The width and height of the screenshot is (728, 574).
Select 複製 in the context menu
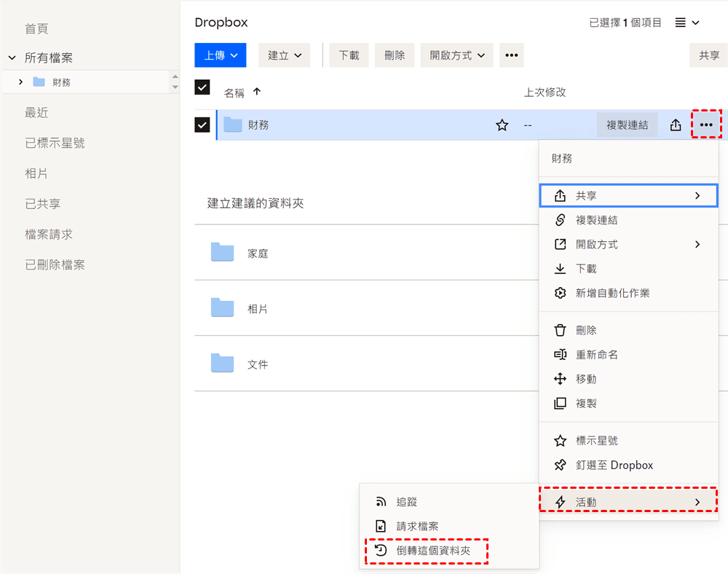(x=629, y=403)
